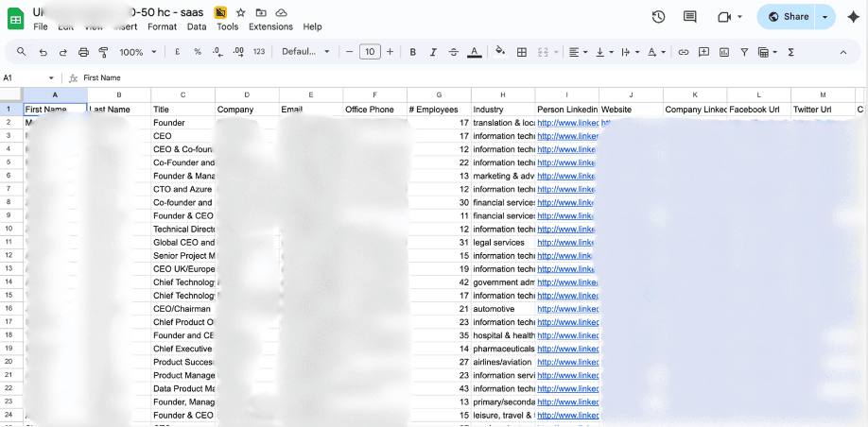This screenshot has height=427, width=868.
Task: Open the zoom 100% dropdown
Action: (x=138, y=52)
